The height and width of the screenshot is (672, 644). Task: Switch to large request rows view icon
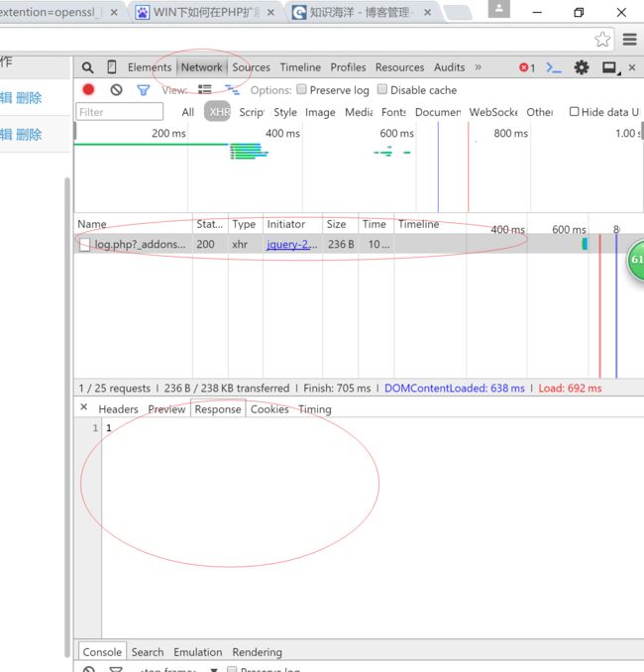(x=204, y=89)
